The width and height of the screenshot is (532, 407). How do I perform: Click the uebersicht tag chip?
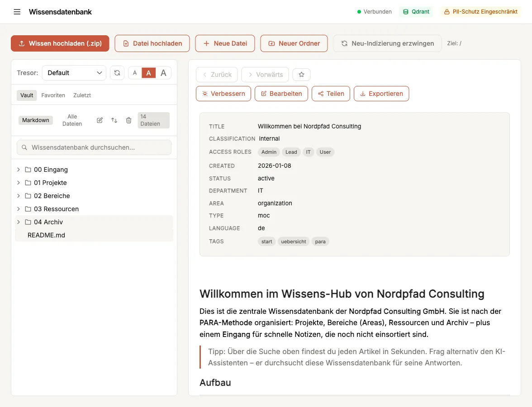pos(294,242)
